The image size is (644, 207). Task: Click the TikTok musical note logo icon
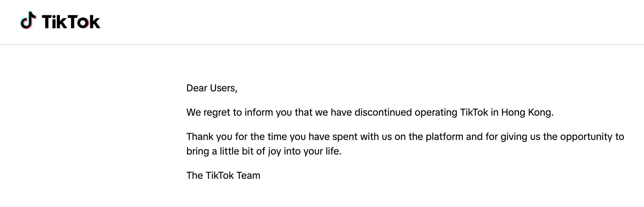pos(28,20)
